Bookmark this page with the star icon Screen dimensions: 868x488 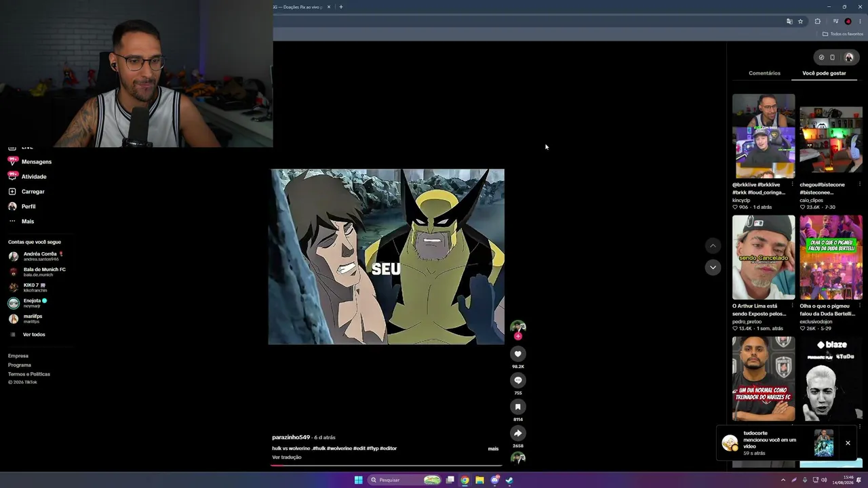pos(800,21)
